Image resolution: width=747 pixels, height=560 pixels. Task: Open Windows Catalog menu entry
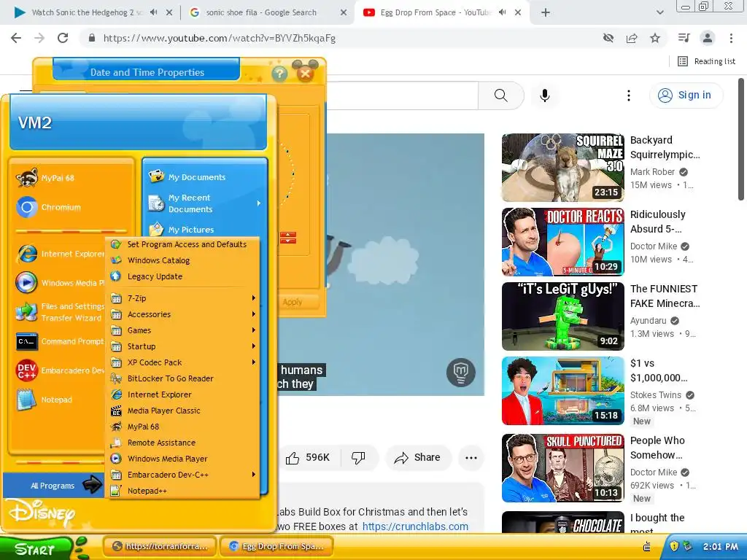click(183, 260)
